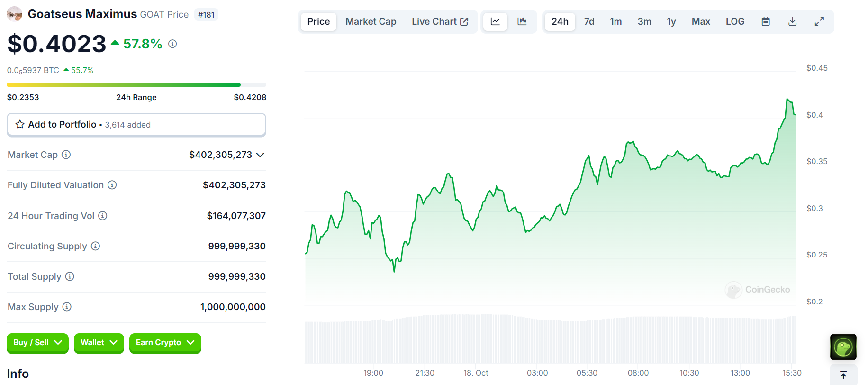This screenshot has width=868, height=385.
Task: Show Fully Diluted Valuation info icon
Action: [x=112, y=185]
